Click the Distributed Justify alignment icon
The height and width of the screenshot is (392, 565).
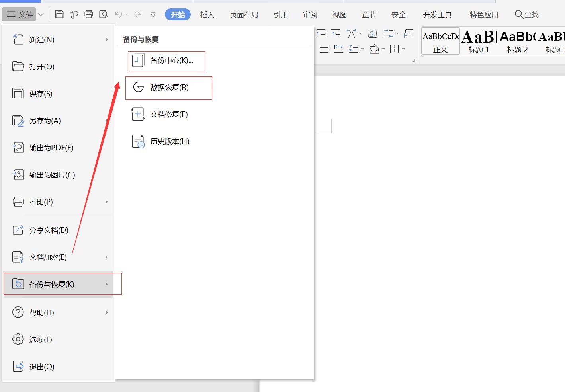tap(339, 49)
